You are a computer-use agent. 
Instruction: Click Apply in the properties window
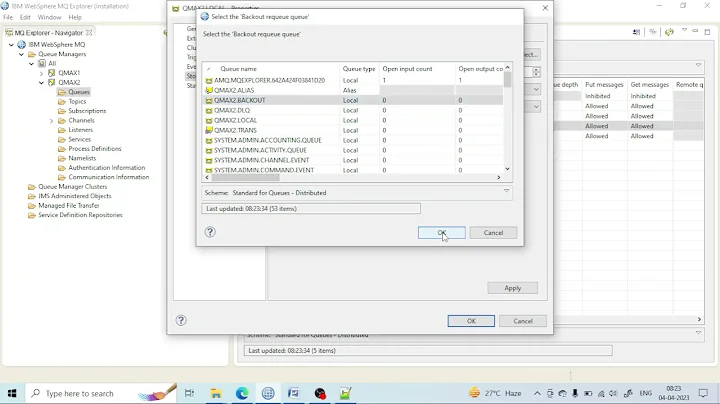(x=512, y=288)
